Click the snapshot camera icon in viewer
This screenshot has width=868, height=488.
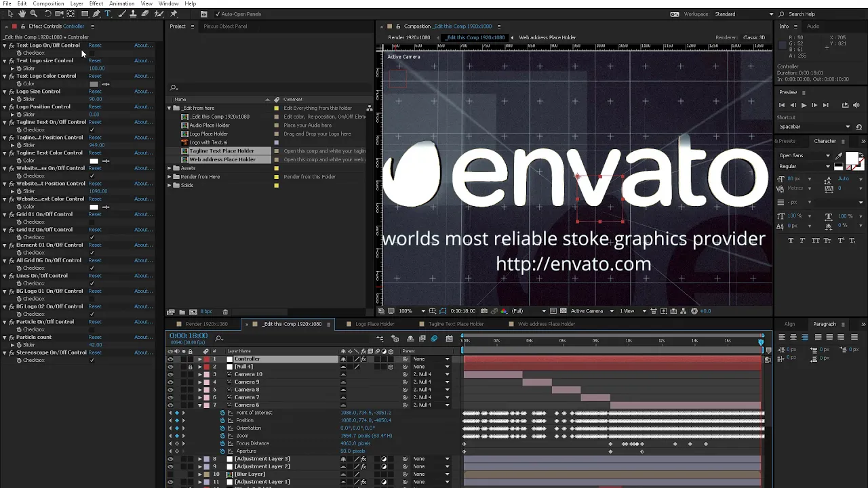click(x=484, y=311)
